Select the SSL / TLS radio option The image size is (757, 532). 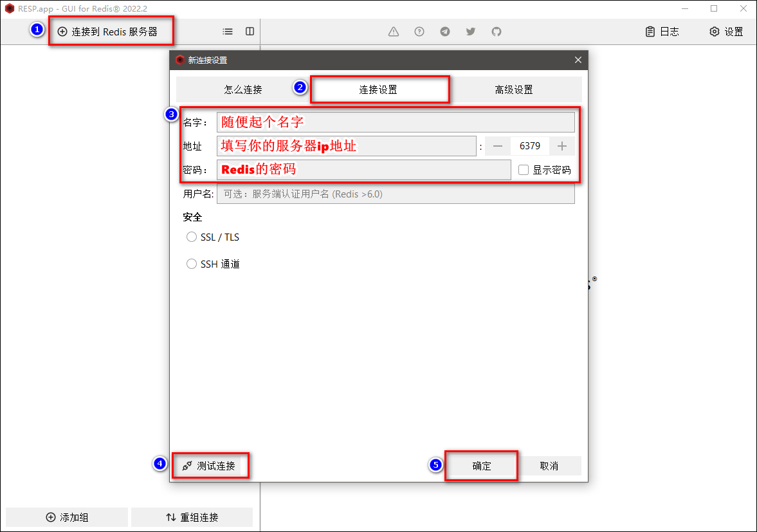coord(192,237)
